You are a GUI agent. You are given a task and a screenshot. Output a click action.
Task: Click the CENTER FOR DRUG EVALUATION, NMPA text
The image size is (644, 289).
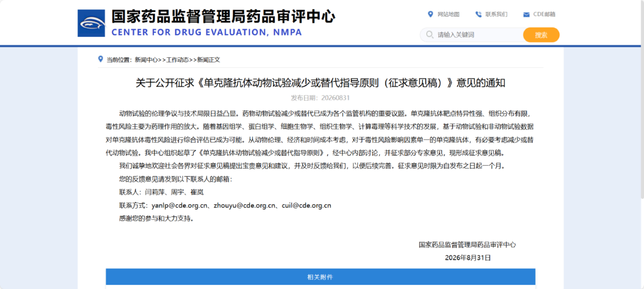point(206,32)
